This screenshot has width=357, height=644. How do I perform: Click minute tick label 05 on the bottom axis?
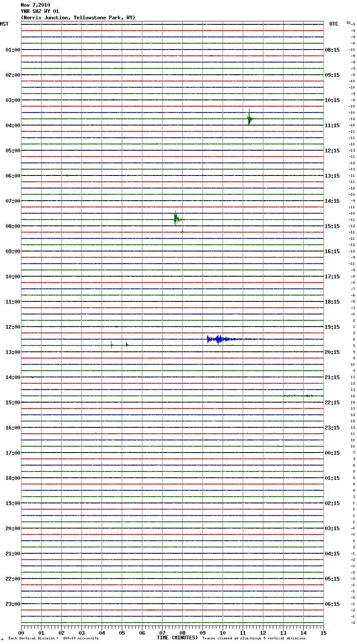tap(122, 633)
